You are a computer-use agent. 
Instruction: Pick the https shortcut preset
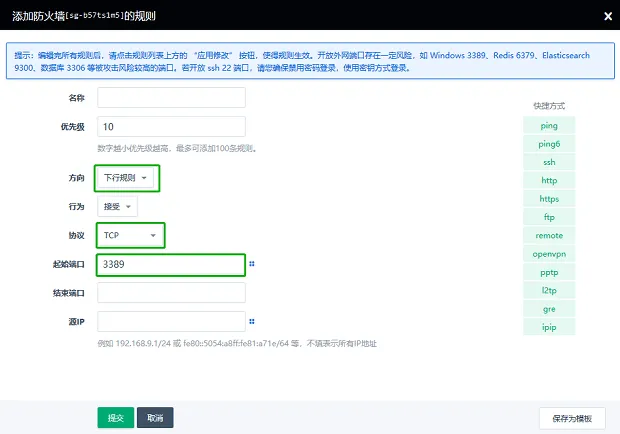[x=549, y=199]
